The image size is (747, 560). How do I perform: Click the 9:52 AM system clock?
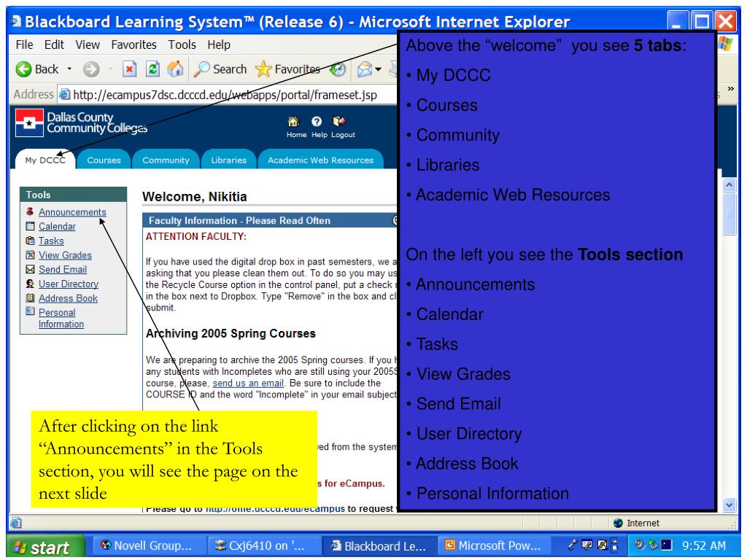click(704, 545)
